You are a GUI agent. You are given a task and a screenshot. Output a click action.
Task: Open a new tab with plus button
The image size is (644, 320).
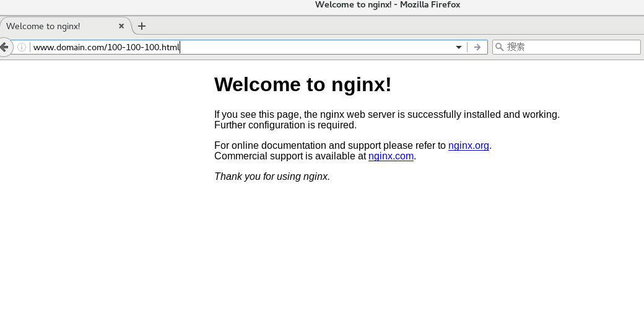point(142,26)
